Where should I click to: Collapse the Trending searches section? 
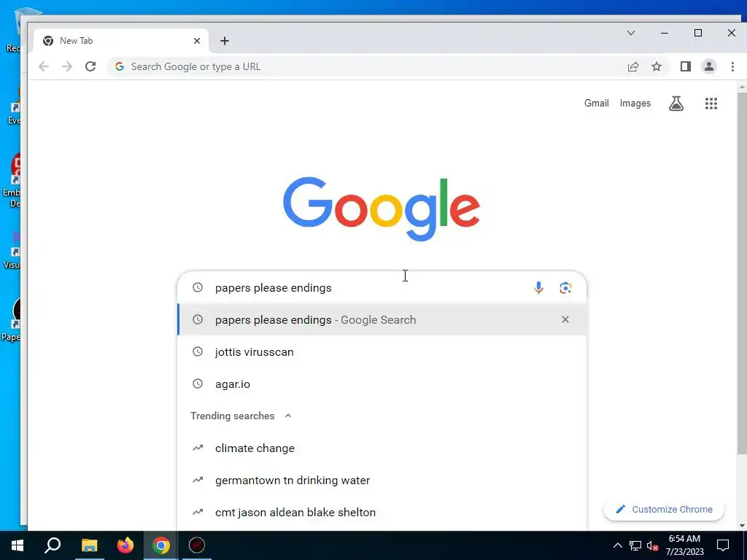point(287,416)
